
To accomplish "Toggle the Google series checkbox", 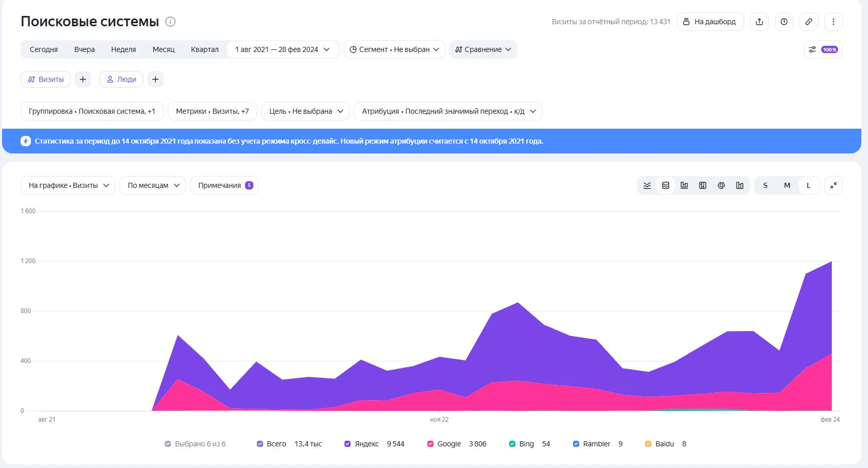I will click(x=430, y=444).
